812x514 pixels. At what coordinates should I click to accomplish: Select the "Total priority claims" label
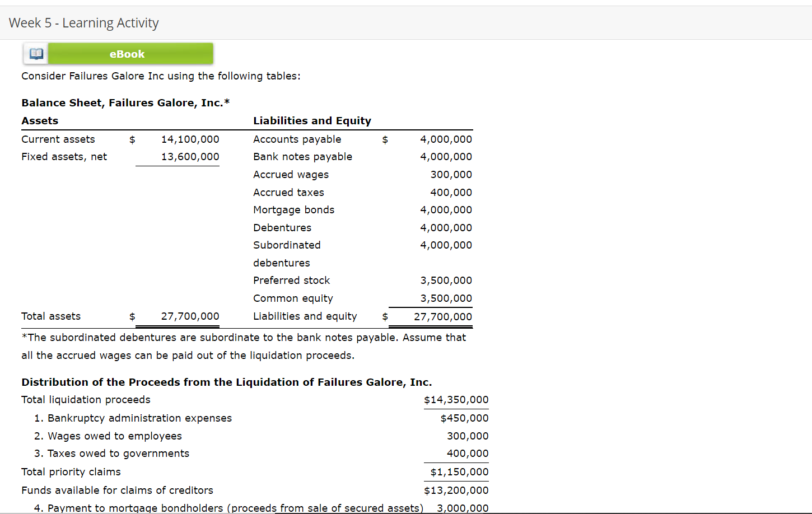point(71,472)
